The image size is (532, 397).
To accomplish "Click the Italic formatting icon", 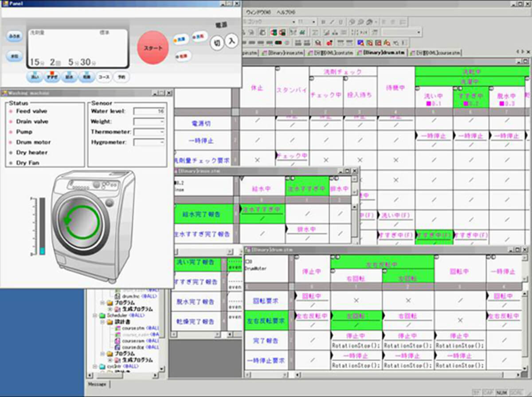I will coord(332,22).
